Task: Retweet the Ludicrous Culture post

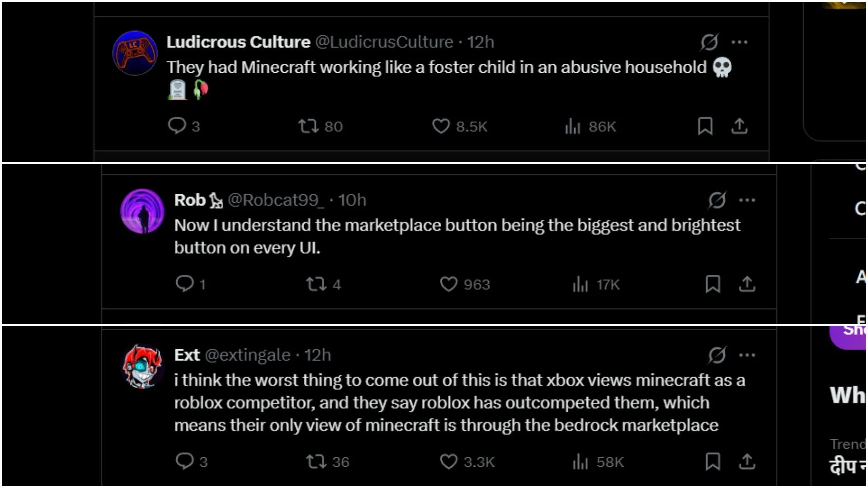Action: 320,126
